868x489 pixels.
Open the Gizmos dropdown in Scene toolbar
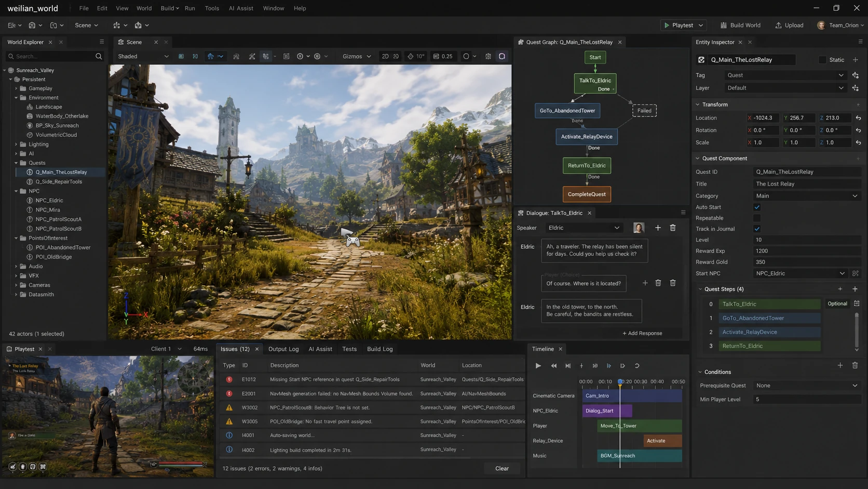(357, 56)
